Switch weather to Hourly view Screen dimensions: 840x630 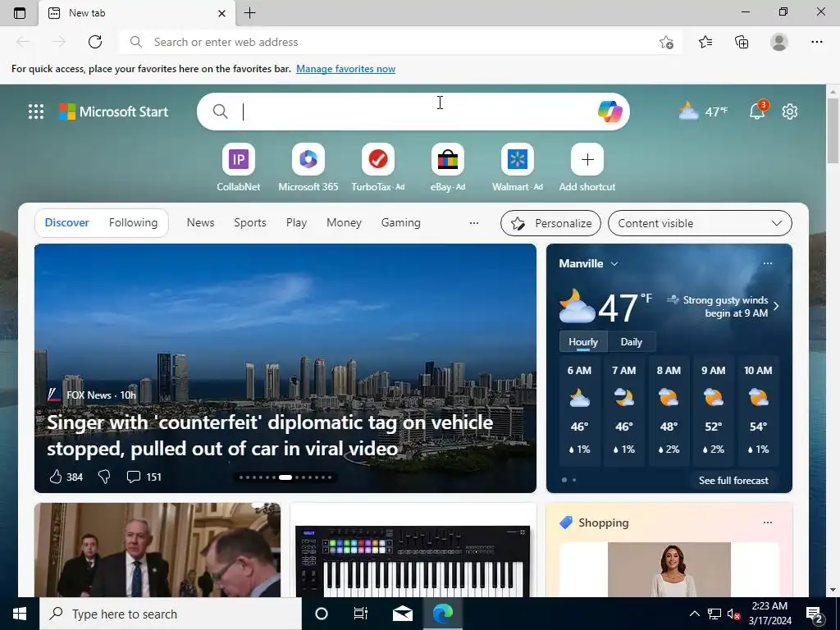tap(583, 342)
